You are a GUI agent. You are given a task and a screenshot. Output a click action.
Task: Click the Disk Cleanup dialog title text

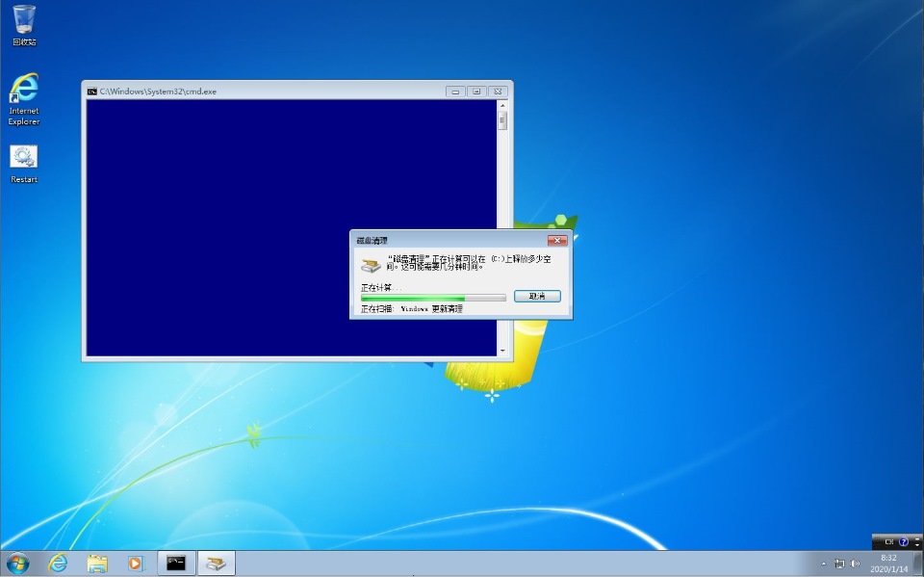point(372,241)
